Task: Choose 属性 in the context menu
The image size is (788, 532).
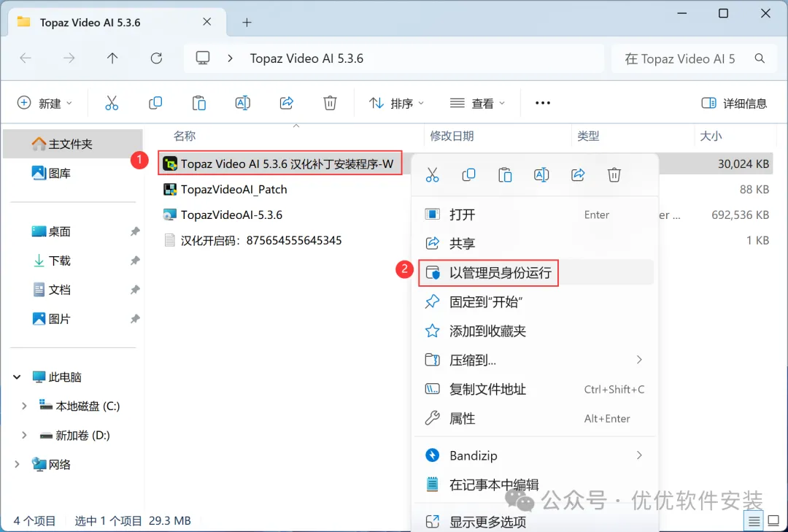Action: (x=536, y=418)
